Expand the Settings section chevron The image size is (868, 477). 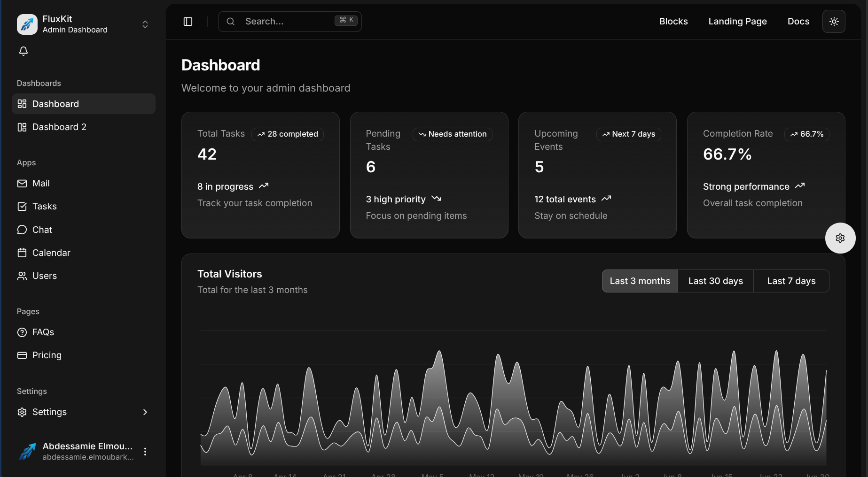[145, 412]
